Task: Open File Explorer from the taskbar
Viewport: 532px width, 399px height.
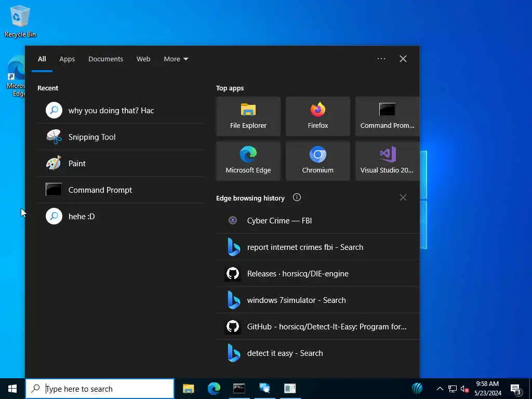Action: click(188, 389)
